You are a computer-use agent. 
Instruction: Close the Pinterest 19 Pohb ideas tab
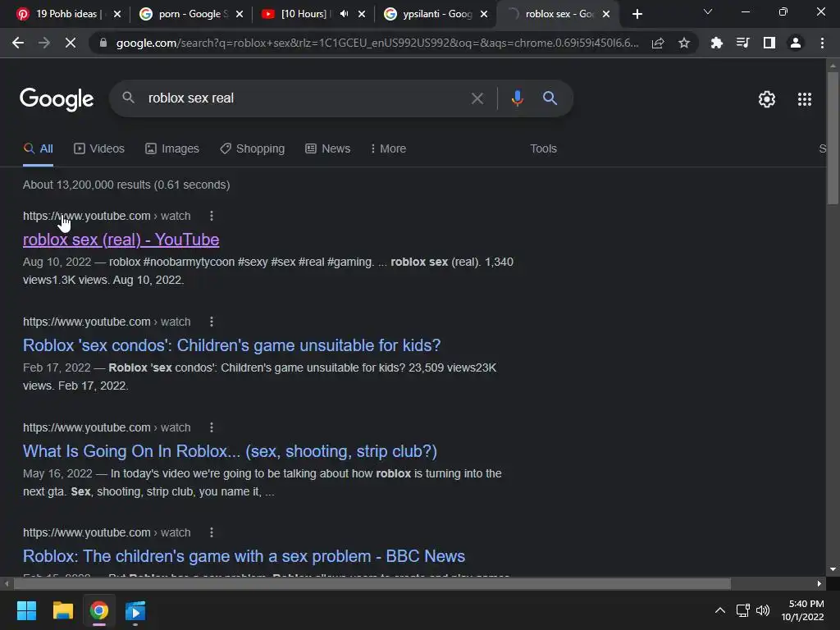click(x=117, y=15)
